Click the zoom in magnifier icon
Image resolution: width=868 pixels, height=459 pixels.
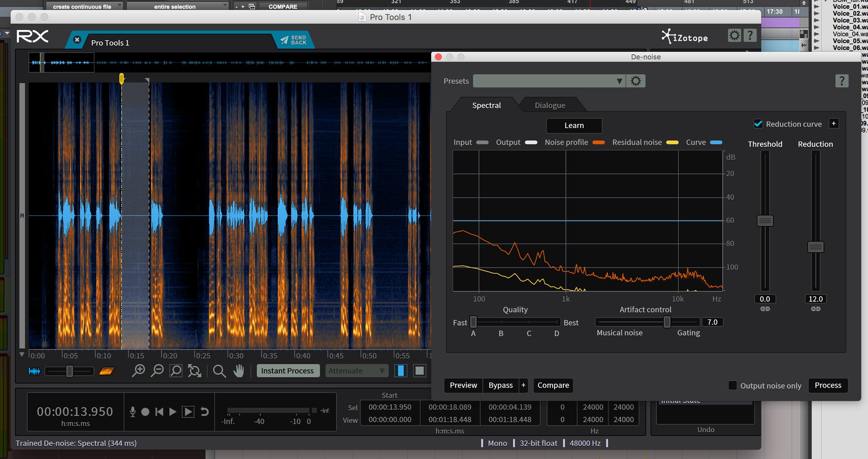pyautogui.click(x=138, y=371)
